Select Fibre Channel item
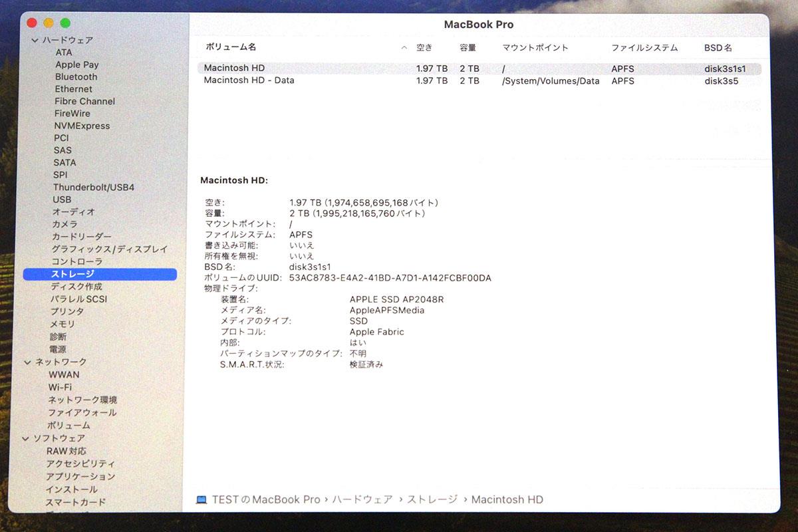Viewport: 798px width, 532px height. pyautogui.click(x=84, y=101)
